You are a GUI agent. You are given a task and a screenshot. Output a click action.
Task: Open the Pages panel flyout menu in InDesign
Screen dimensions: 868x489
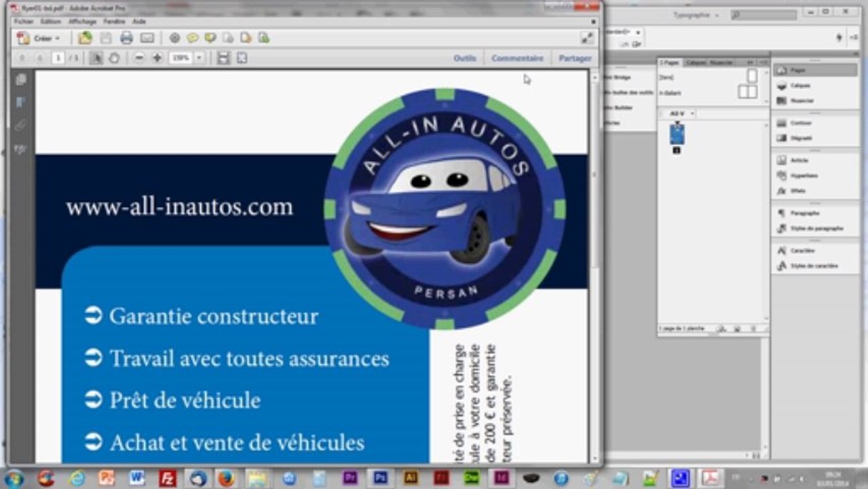pos(765,62)
